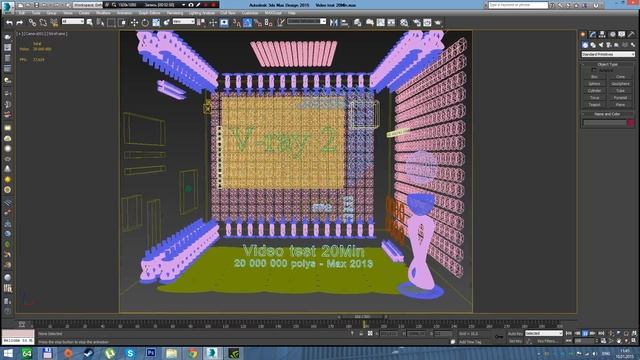
Task: Activate the Select Object tool
Action: tap(90, 23)
